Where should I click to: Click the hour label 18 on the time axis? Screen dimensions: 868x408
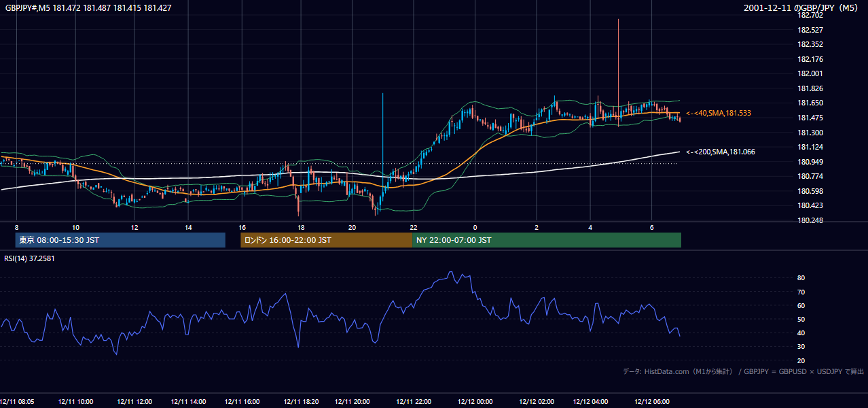300,227
